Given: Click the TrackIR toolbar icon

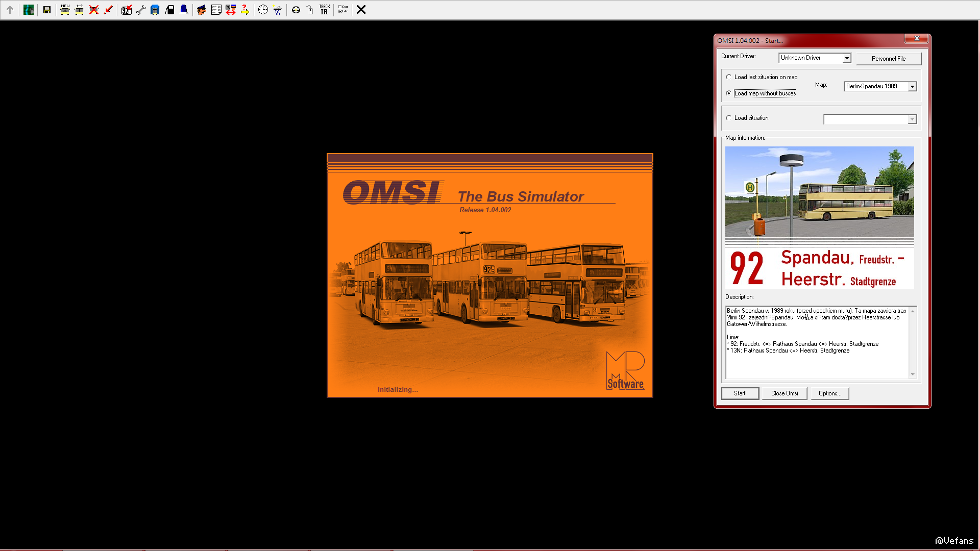Looking at the screenshot, I should point(325,10).
